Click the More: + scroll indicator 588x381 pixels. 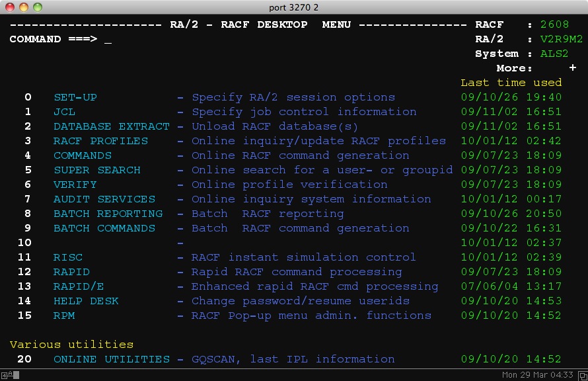pyautogui.click(x=536, y=68)
